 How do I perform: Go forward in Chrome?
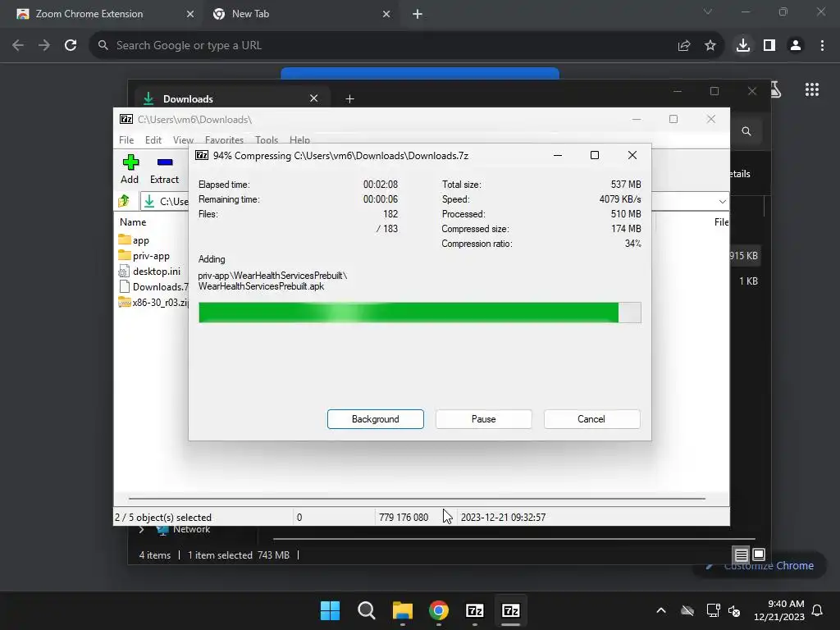[44, 45]
